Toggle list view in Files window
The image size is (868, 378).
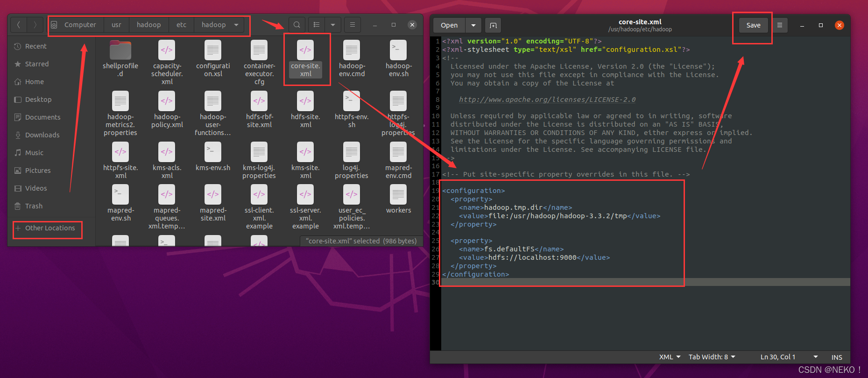point(317,25)
